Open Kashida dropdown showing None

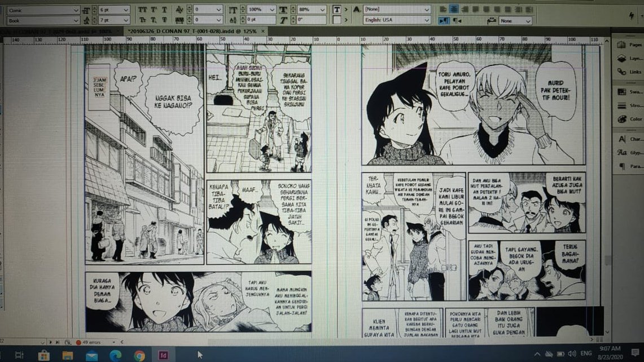point(515,20)
